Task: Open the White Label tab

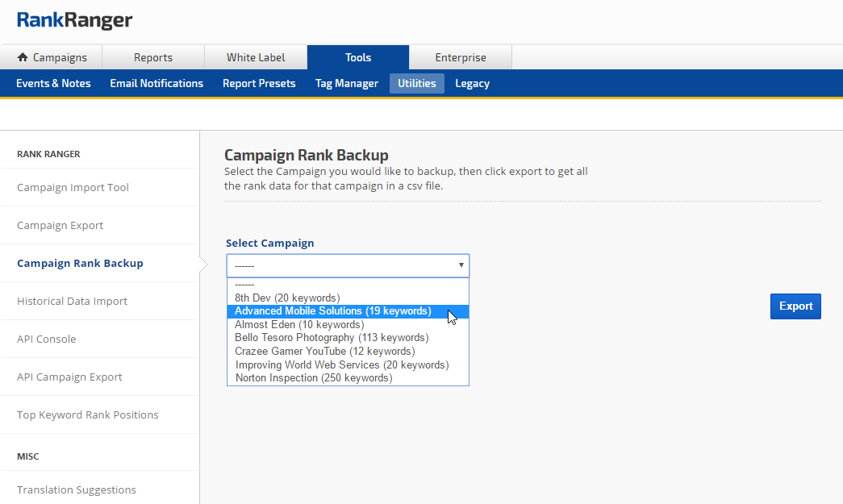Action: click(256, 57)
